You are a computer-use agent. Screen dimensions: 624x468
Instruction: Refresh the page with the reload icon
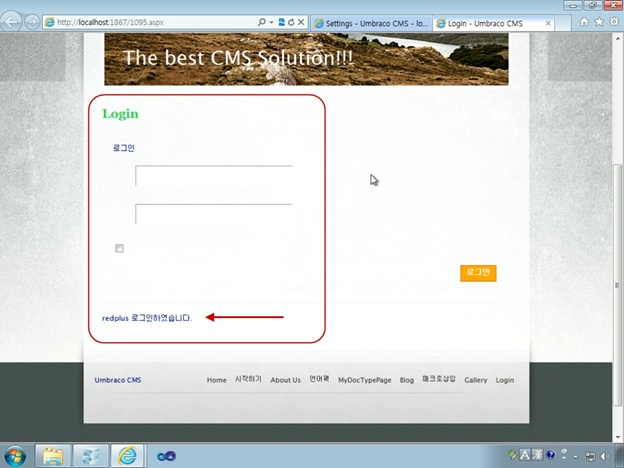(291, 22)
